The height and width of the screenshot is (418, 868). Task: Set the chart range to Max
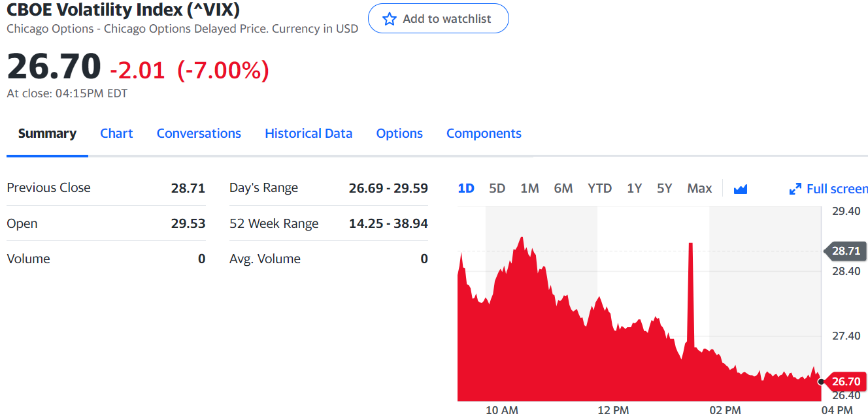click(x=699, y=188)
